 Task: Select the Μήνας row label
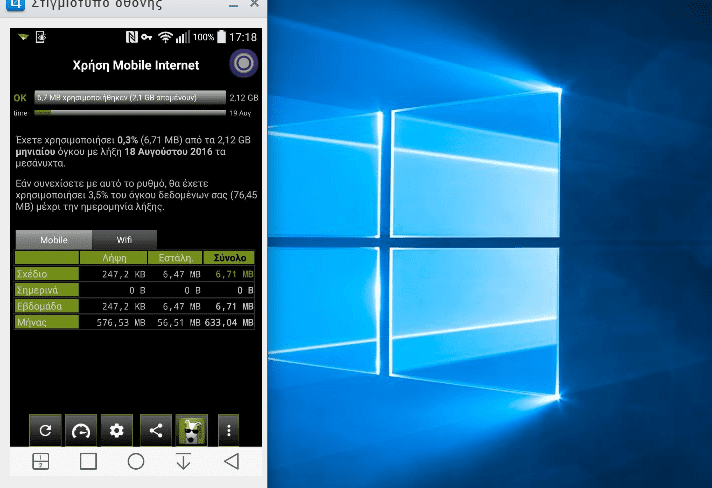(47, 322)
